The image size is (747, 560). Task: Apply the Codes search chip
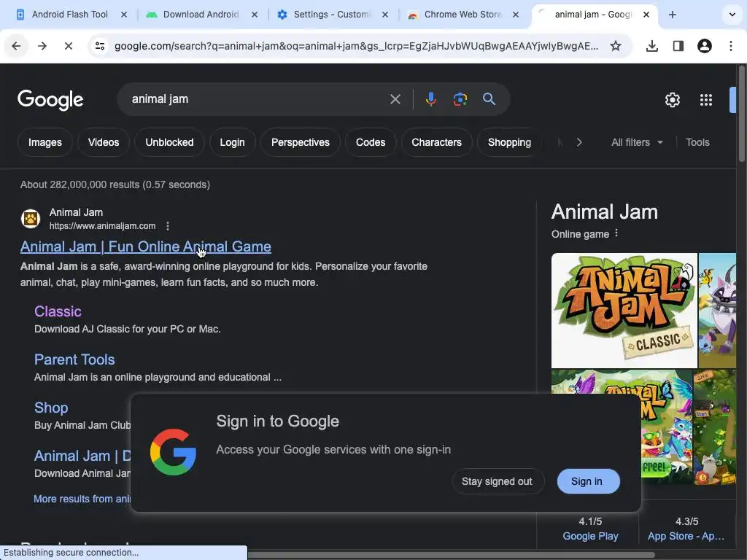click(370, 142)
